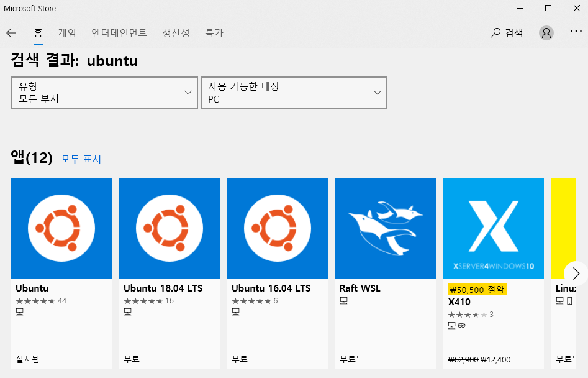Image resolution: width=588 pixels, height=378 pixels.
Task: Advance the app carousel with right chevron
Action: (x=576, y=274)
